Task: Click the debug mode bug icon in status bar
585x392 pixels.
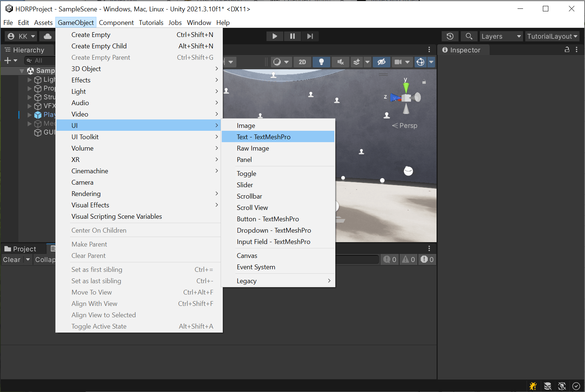Action: (x=533, y=386)
